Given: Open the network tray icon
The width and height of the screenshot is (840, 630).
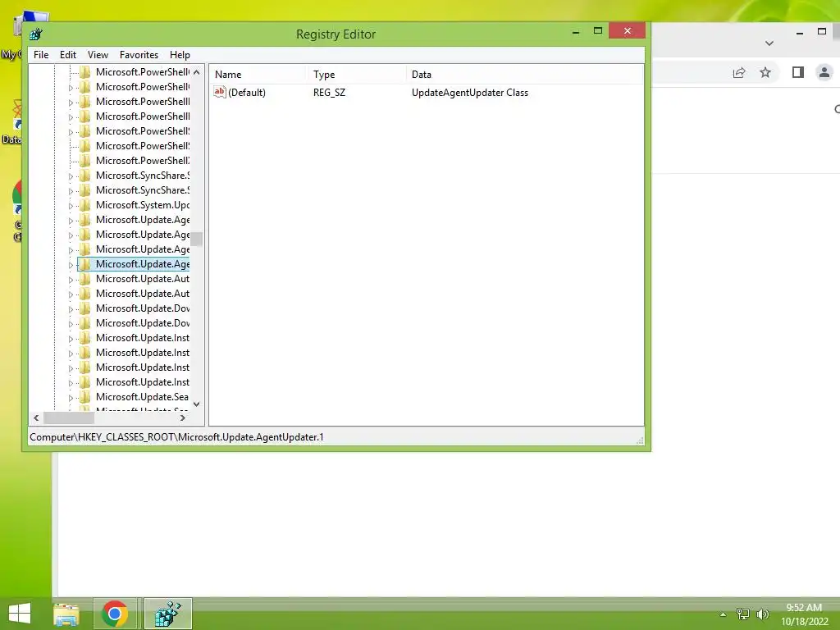Looking at the screenshot, I should tap(742, 614).
